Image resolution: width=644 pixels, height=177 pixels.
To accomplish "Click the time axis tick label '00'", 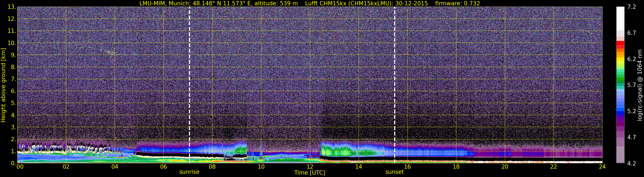I will 20,167.
